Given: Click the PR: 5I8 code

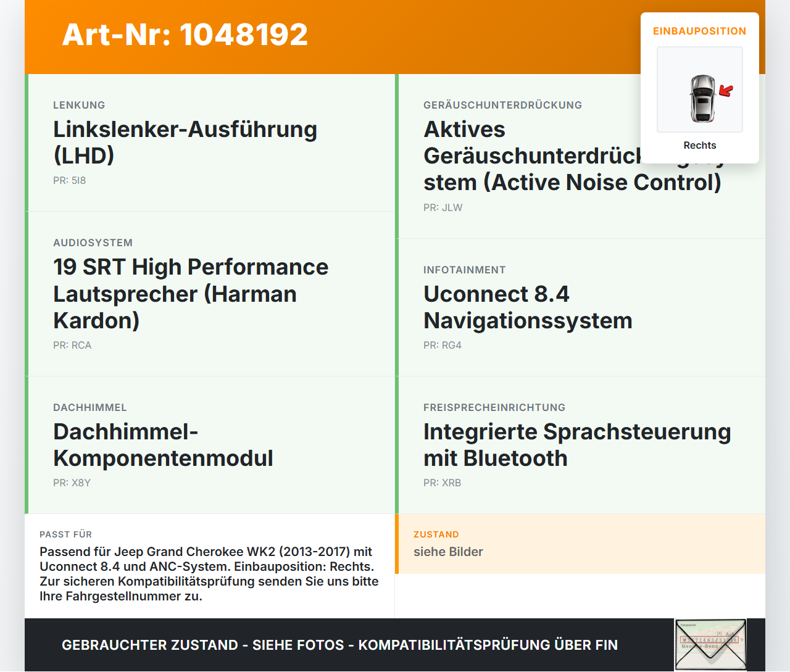Looking at the screenshot, I should click(x=70, y=181).
